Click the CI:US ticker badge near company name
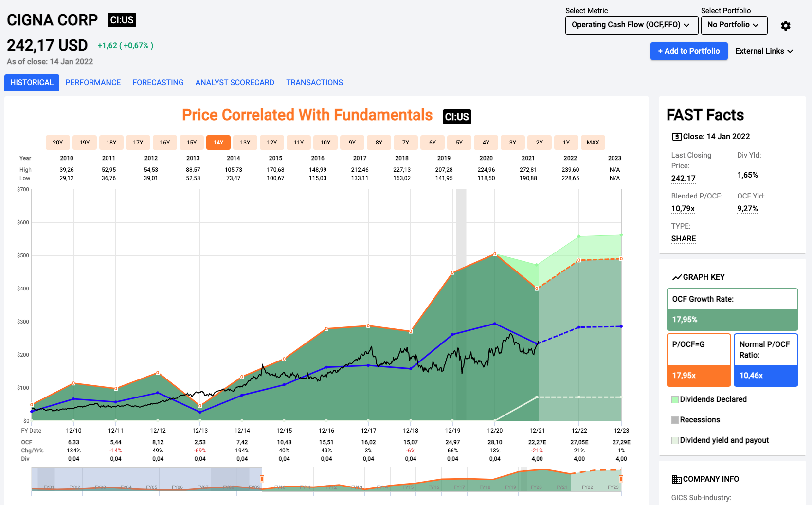This screenshot has width=812, height=505. 122,20
